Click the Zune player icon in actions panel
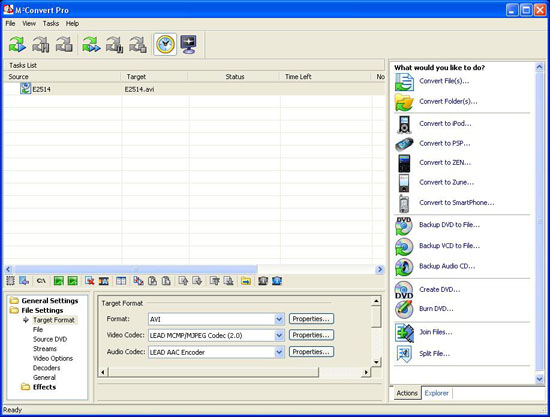 click(404, 183)
